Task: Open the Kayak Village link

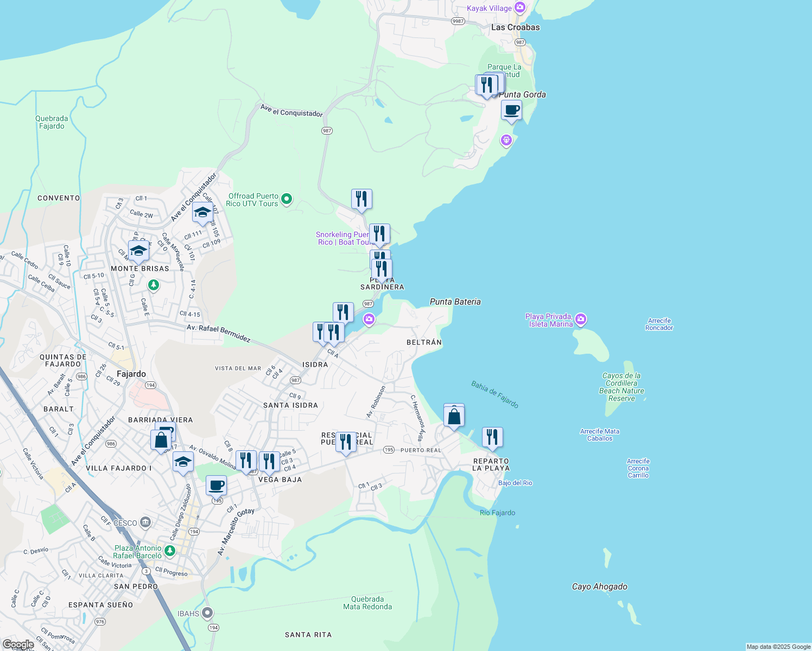Action: [489, 8]
